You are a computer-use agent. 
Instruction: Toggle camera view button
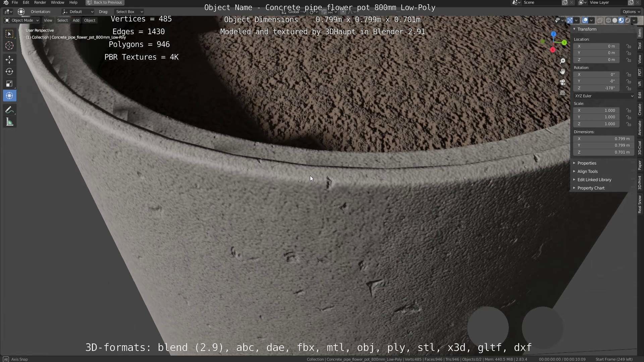pyautogui.click(x=562, y=82)
